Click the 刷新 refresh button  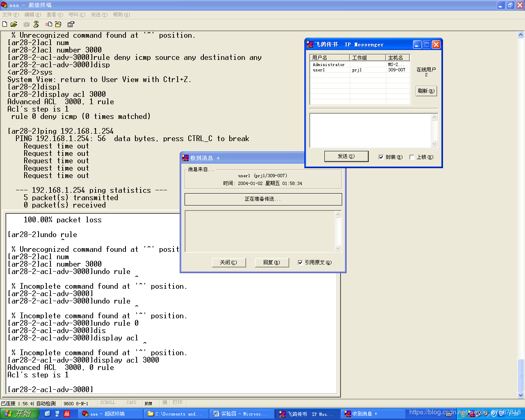click(426, 91)
